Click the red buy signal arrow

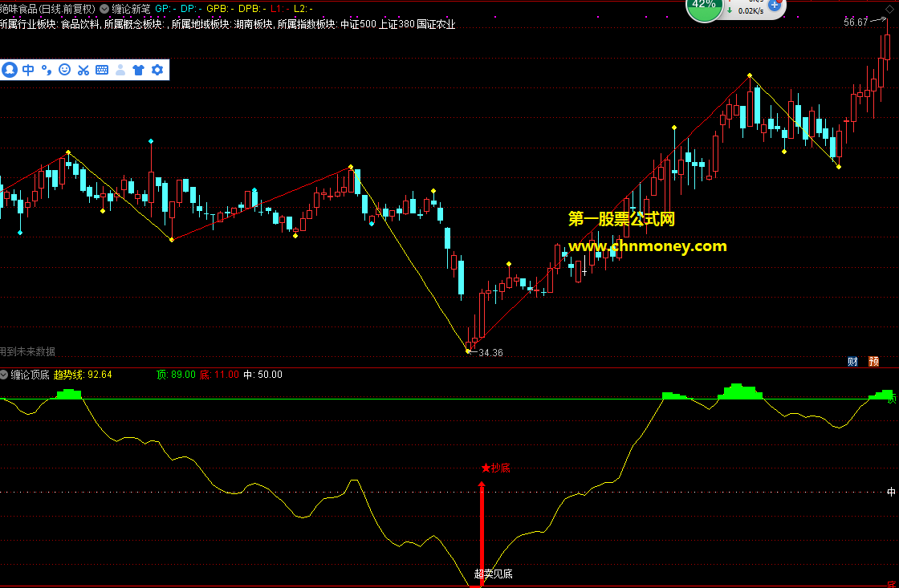482,533
